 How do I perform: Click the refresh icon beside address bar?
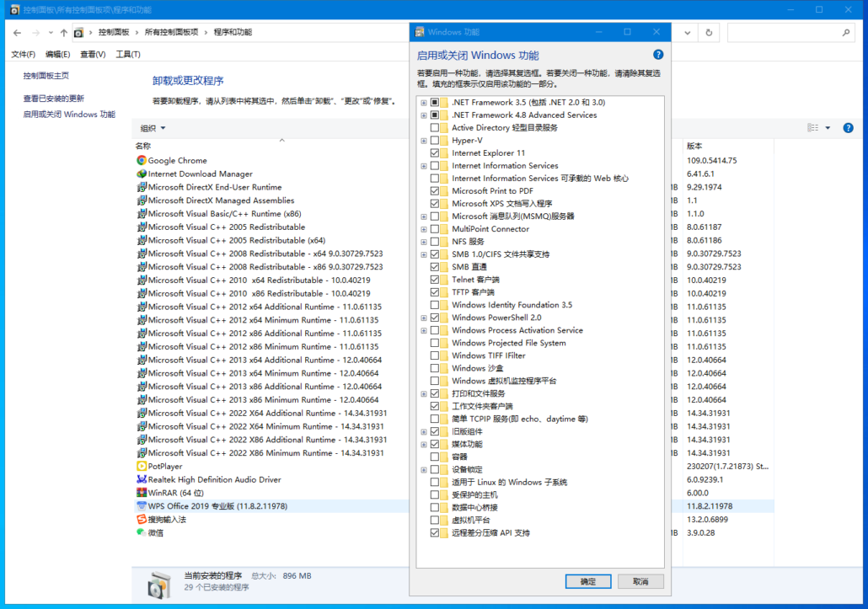tap(710, 33)
